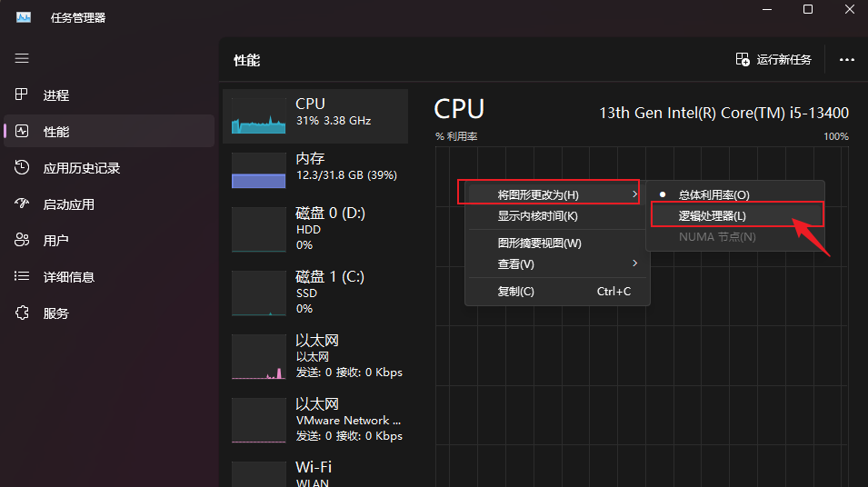The image size is (868, 487).
Task: Minimize the Task Manager window
Action: pos(767,9)
